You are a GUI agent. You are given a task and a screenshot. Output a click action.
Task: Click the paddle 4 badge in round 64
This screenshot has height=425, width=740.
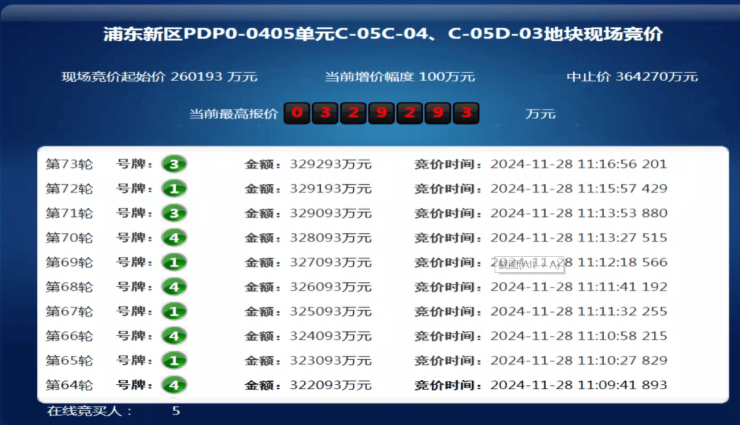coord(174,385)
